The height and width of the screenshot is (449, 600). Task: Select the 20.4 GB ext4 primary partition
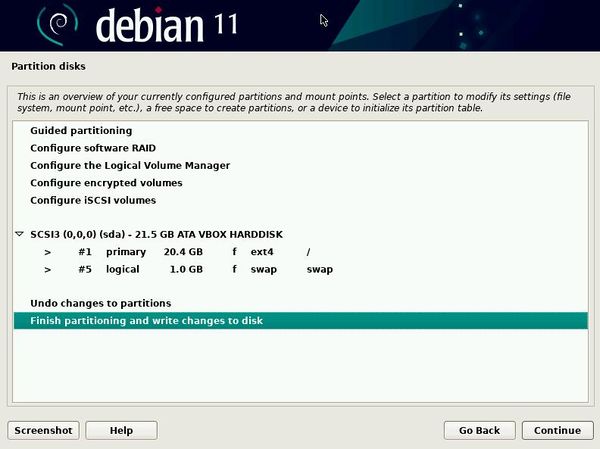tap(190, 252)
